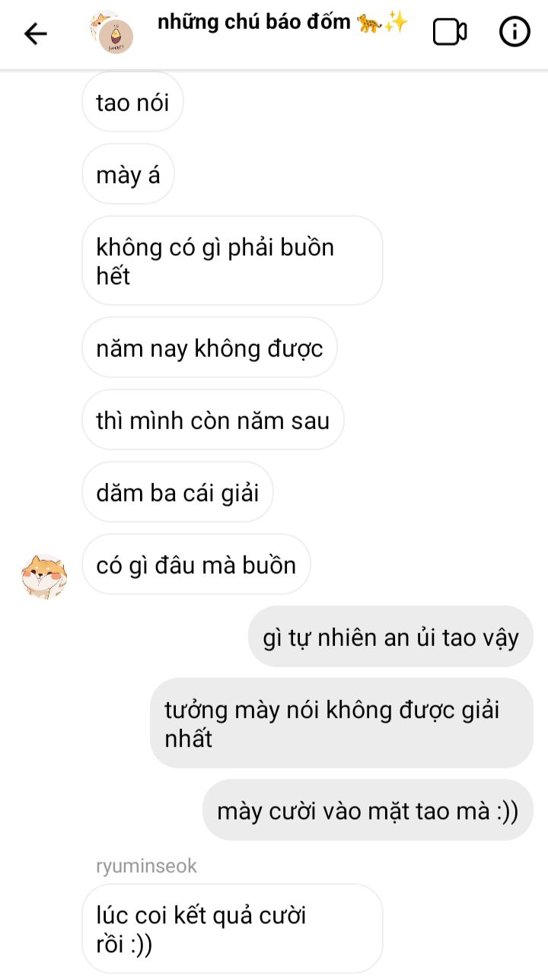Open the group chat avatar
The image size is (548, 980).
[x=111, y=33]
